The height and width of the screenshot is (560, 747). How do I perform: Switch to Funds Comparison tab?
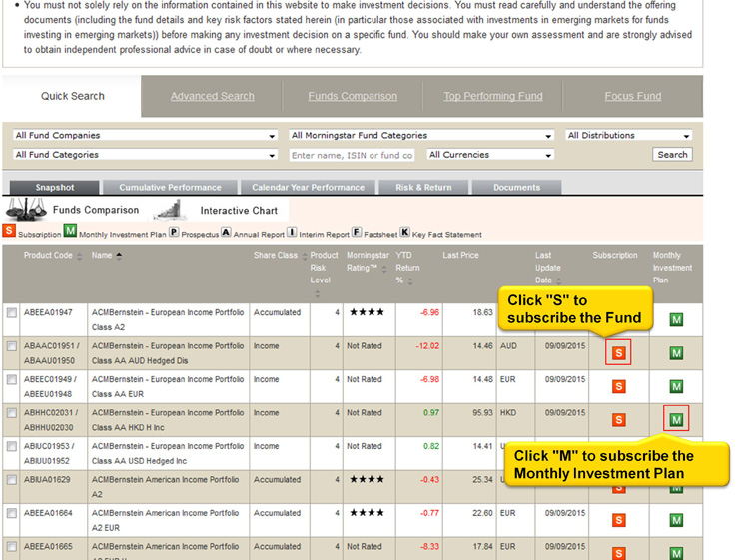[x=353, y=96]
